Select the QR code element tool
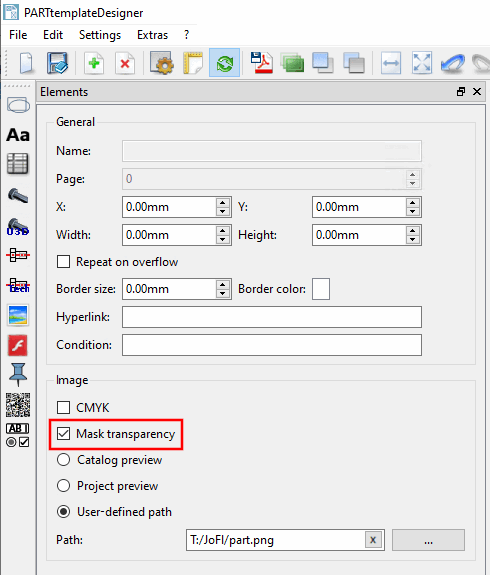This screenshot has height=575, width=490. tap(18, 405)
